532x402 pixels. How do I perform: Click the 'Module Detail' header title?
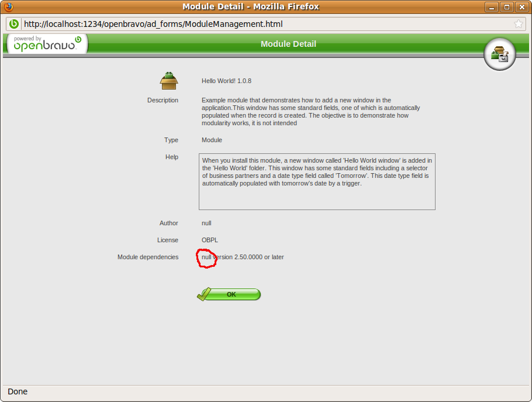coord(288,44)
